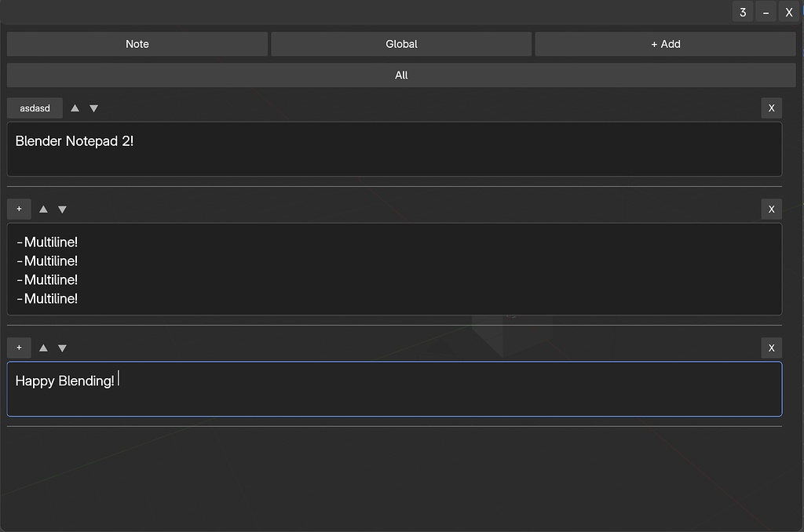Delete the Multiline note
The width and height of the screenshot is (804, 532).
pyautogui.click(x=771, y=209)
